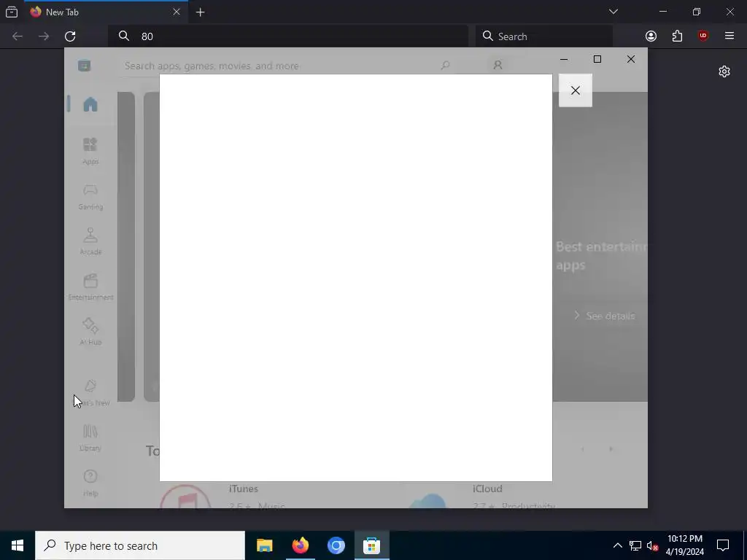Open the clock and date flyout

click(684, 545)
